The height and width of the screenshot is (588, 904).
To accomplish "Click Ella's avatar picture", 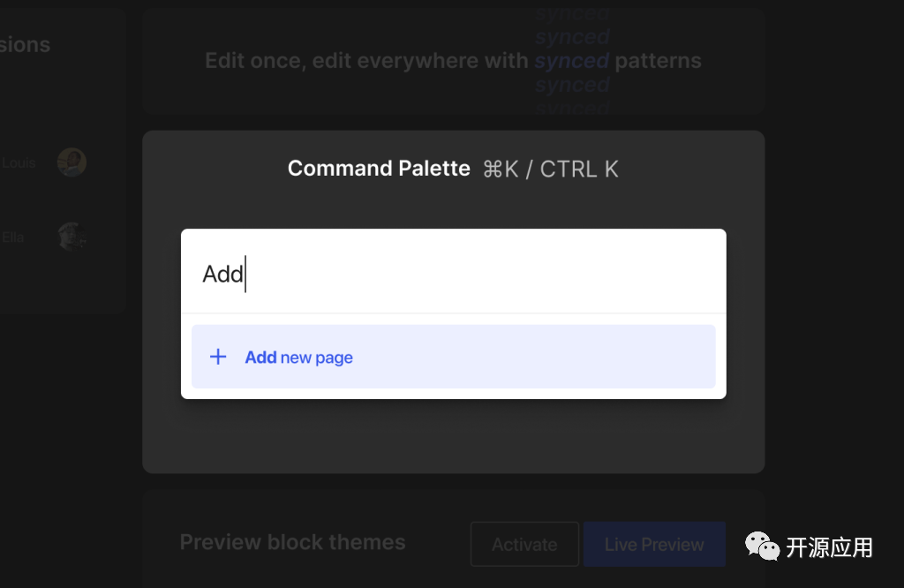I will click(72, 237).
